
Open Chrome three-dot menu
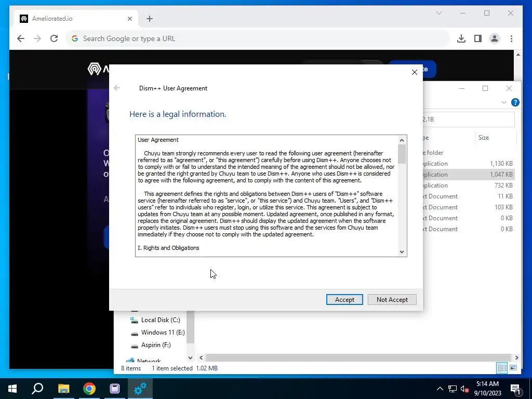511,38
